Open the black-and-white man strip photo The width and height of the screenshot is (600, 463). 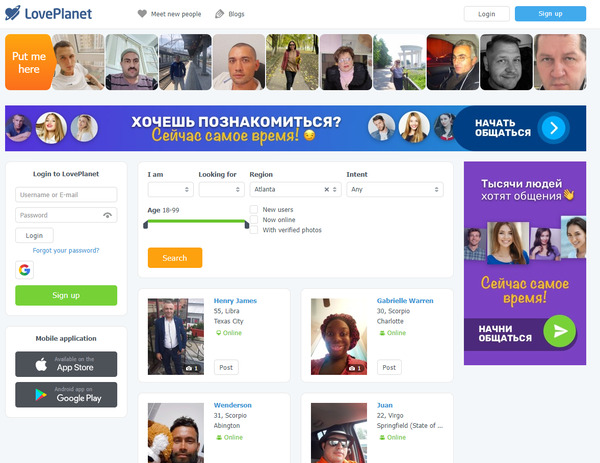click(506, 62)
